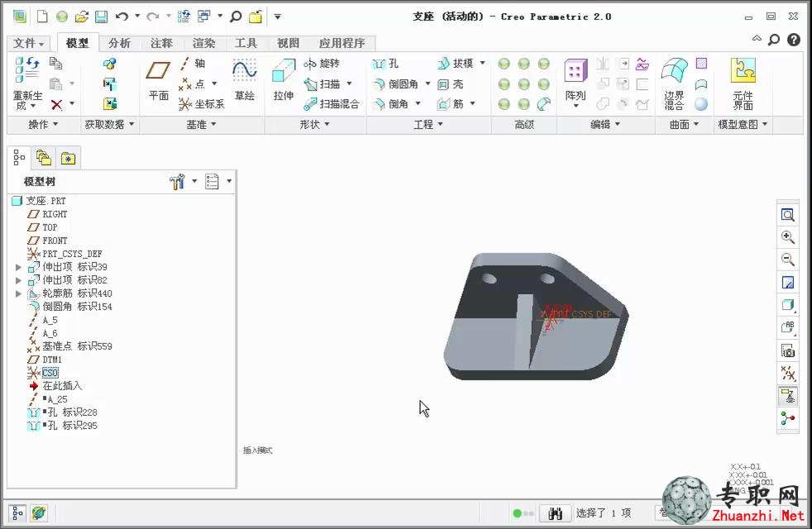The image size is (812, 529).
Task: Select the Shell (壳) tool
Action: tap(451, 84)
